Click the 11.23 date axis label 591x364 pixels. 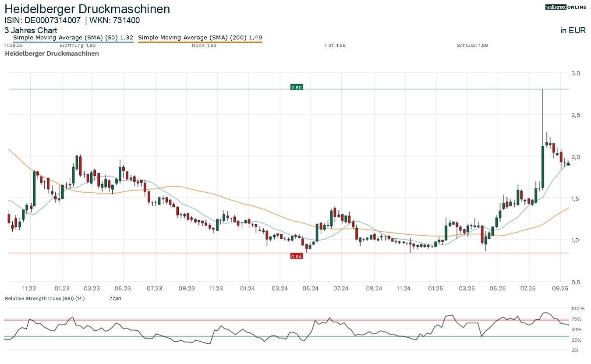[216, 288]
